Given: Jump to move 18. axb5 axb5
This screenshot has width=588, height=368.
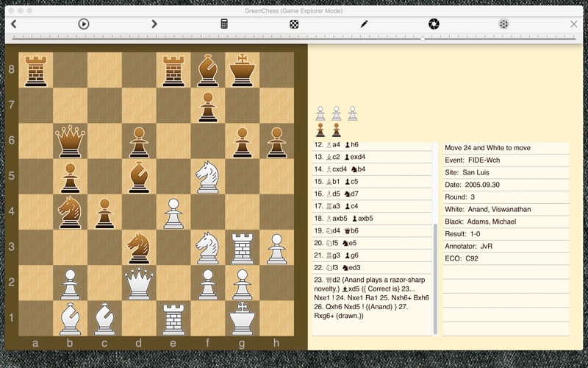Looking at the screenshot, I should [x=372, y=219].
